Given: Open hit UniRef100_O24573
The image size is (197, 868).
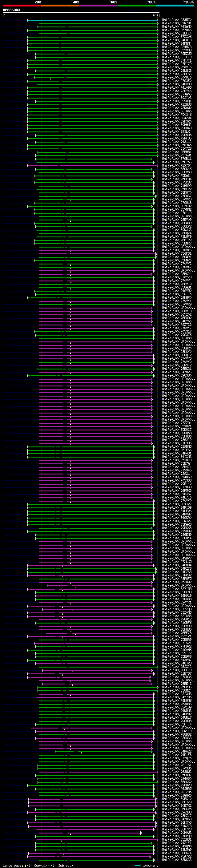Looking at the screenshot, I should click(177, 47).
